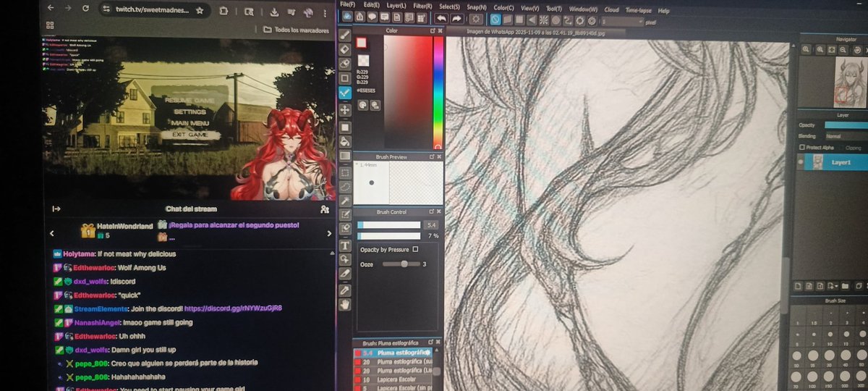Image resolution: width=868 pixels, height=391 pixels.
Task: Bookmark page with star icon in Chrome
Action: 200,11
